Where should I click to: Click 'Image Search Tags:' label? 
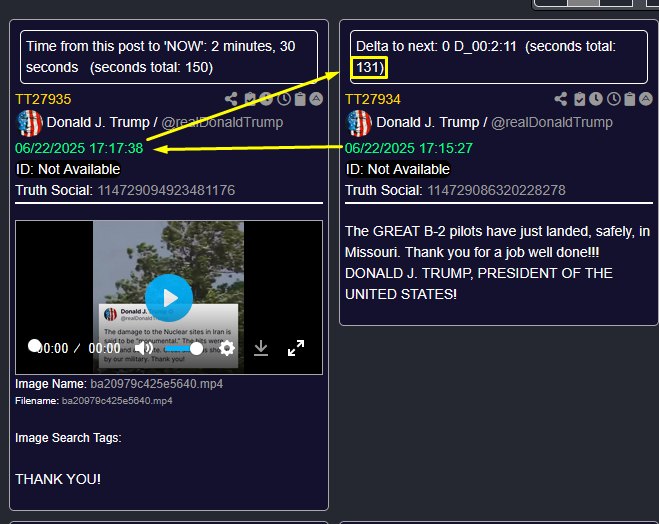(x=68, y=438)
